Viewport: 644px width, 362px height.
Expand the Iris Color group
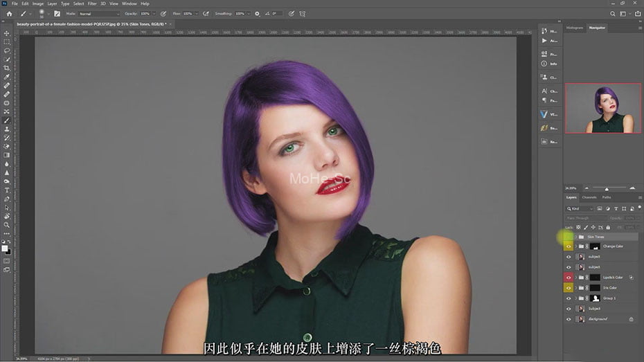[x=575, y=288]
